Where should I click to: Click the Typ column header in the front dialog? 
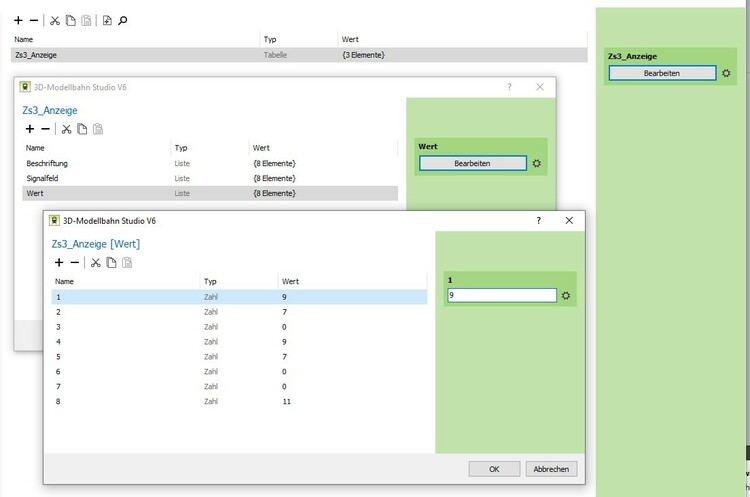[x=239, y=281]
